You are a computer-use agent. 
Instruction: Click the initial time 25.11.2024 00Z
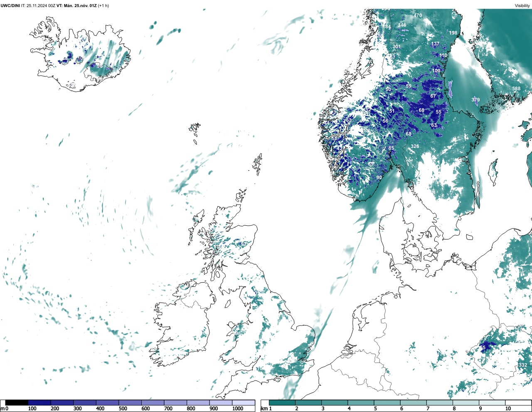click(x=41, y=6)
